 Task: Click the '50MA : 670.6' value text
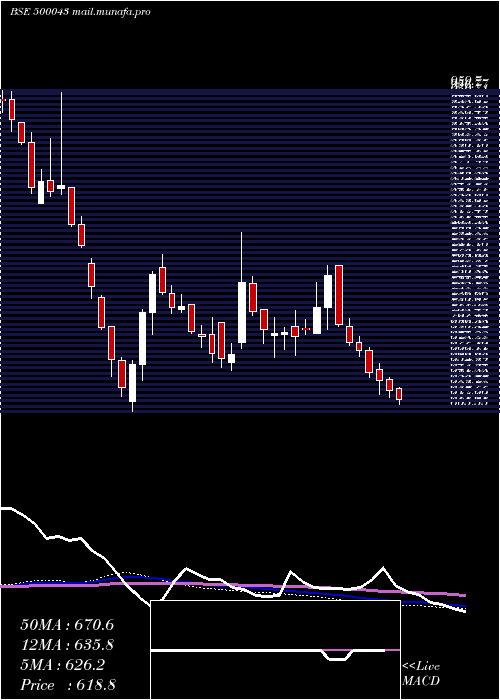(67, 625)
